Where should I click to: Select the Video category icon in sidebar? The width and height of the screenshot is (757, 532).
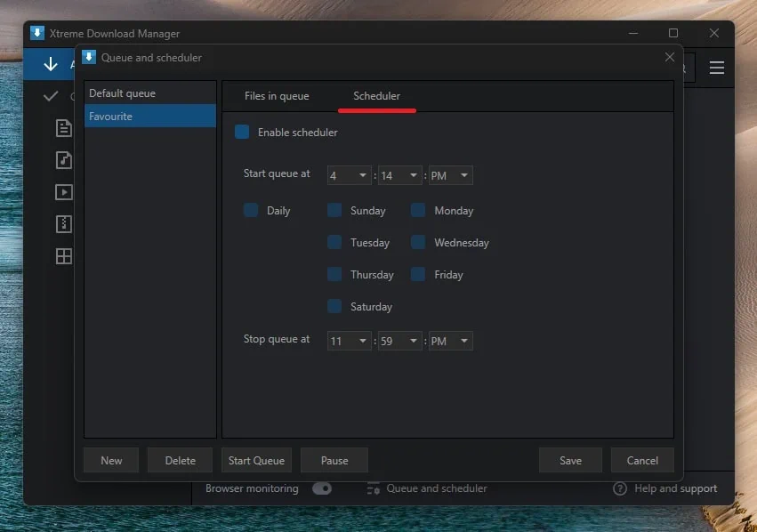point(64,192)
